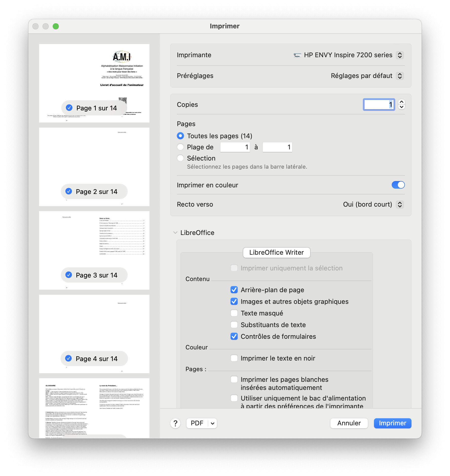Click the Copies number input field

point(379,105)
